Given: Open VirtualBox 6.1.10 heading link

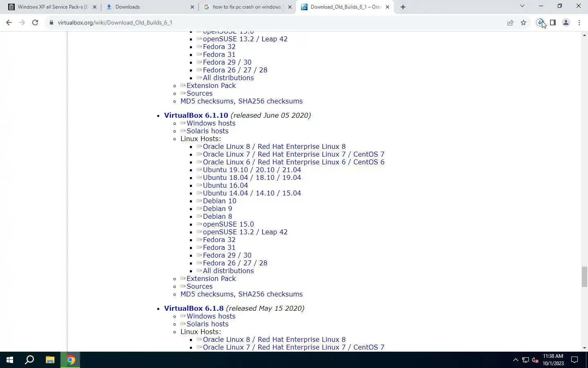Looking at the screenshot, I should tap(196, 115).
